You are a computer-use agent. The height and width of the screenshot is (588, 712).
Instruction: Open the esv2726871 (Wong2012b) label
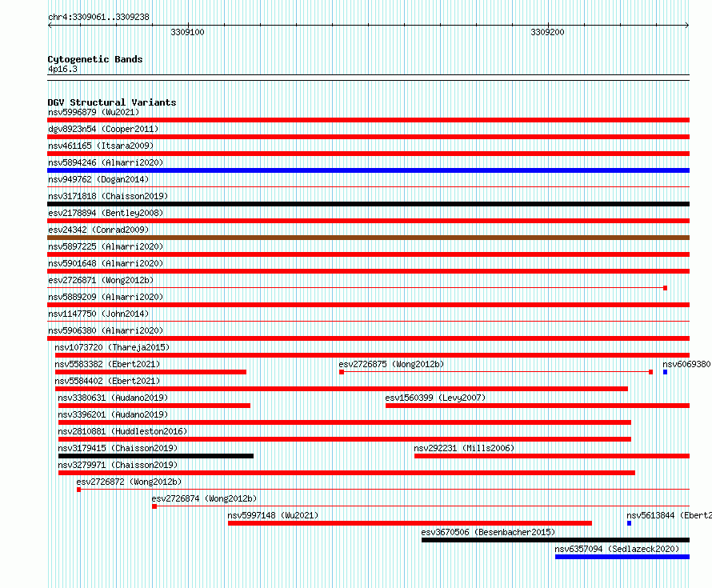101,280
